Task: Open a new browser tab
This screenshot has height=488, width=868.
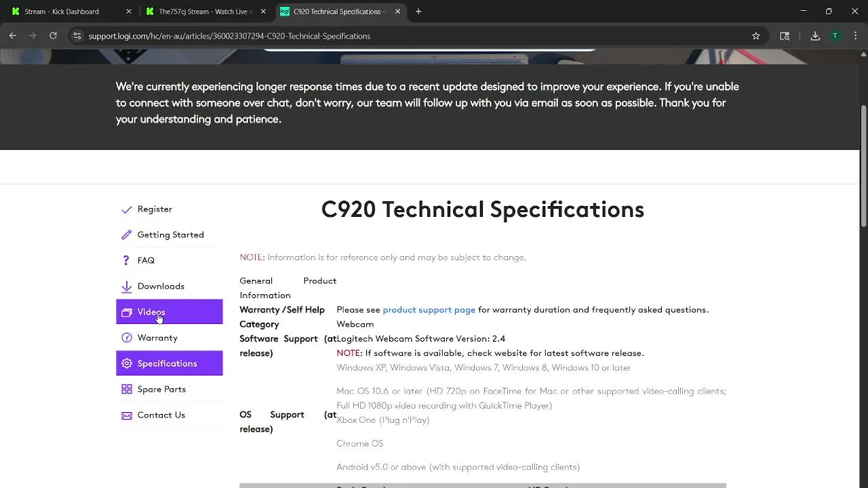Action: 418,12
